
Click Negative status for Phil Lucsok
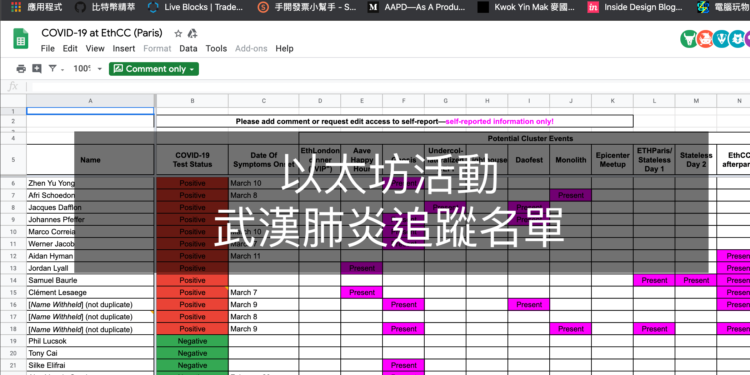[x=192, y=341]
